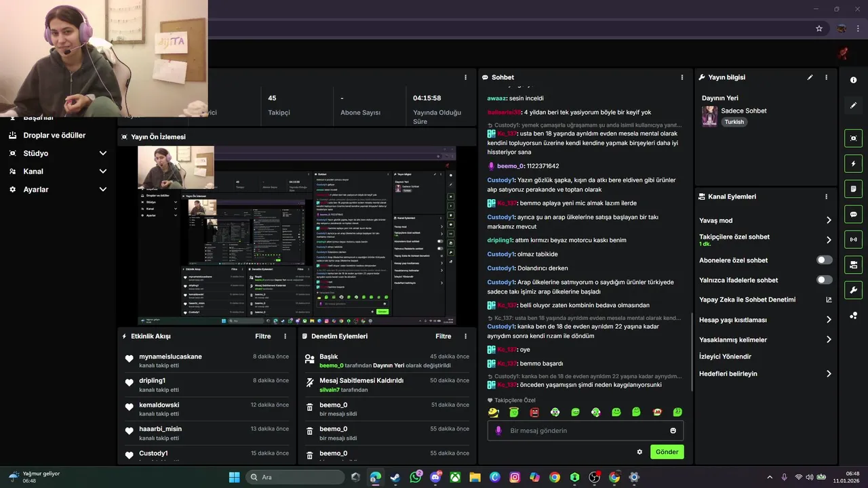Click kemaldowski follow entry
This screenshot has width=868, height=488.
pos(206,409)
